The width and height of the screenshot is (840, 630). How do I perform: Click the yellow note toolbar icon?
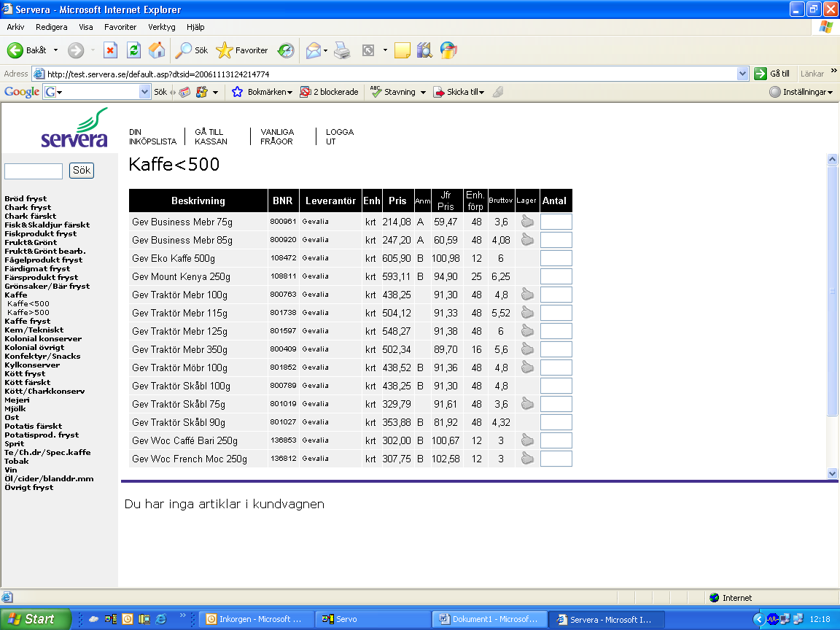[402, 50]
